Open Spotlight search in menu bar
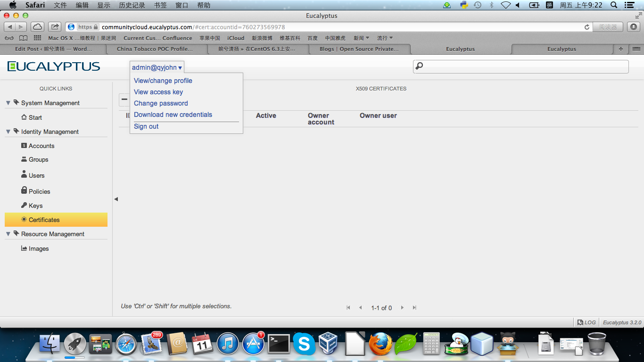The width and height of the screenshot is (644, 362). [x=614, y=5]
